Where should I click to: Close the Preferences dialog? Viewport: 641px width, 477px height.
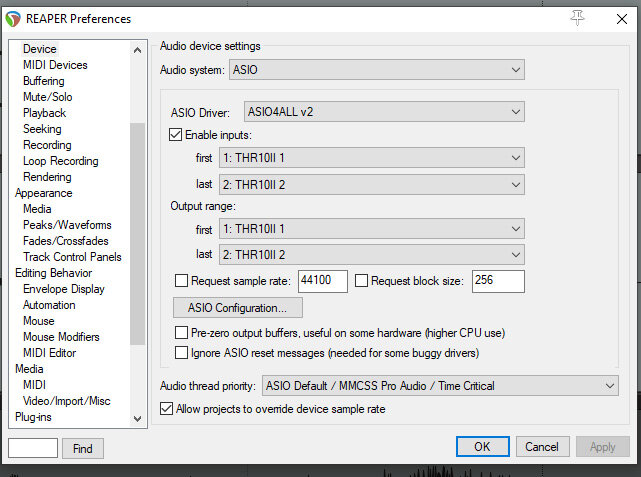click(621, 19)
